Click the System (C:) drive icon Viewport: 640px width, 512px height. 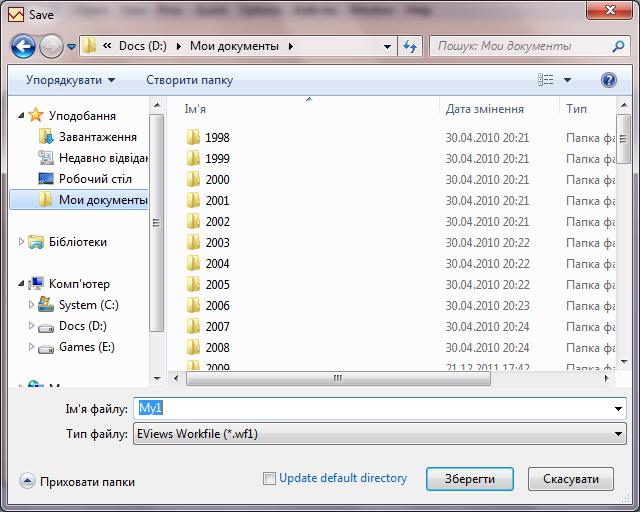click(x=46, y=304)
